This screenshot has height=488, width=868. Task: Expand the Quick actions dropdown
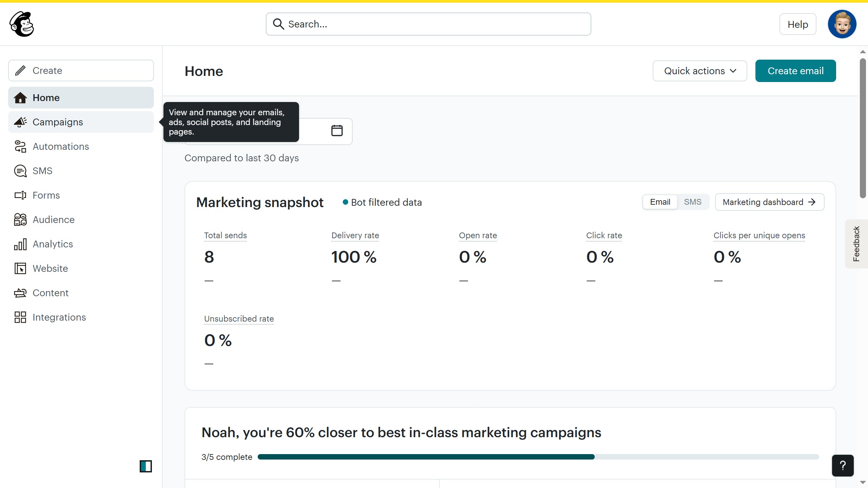700,71
